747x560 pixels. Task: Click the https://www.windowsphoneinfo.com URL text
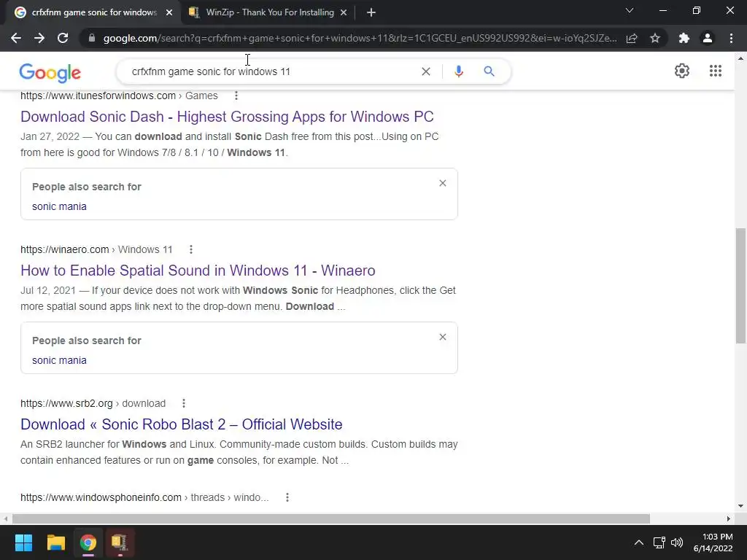(101, 497)
